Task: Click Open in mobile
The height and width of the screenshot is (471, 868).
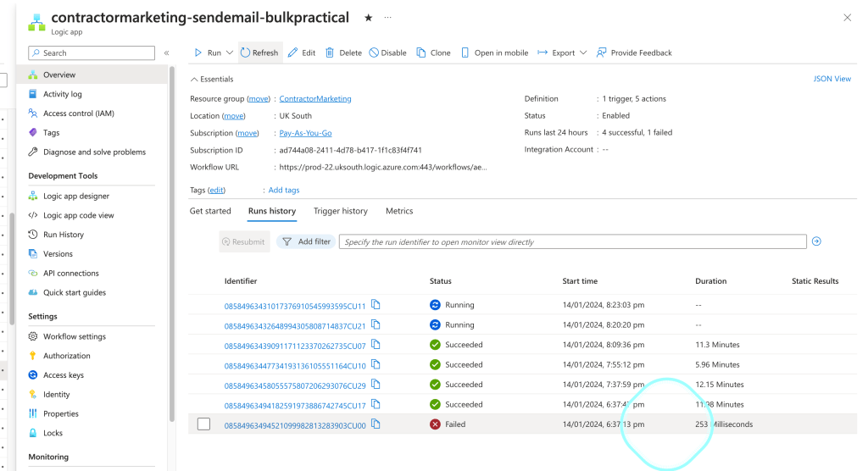Action: coord(494,53)
